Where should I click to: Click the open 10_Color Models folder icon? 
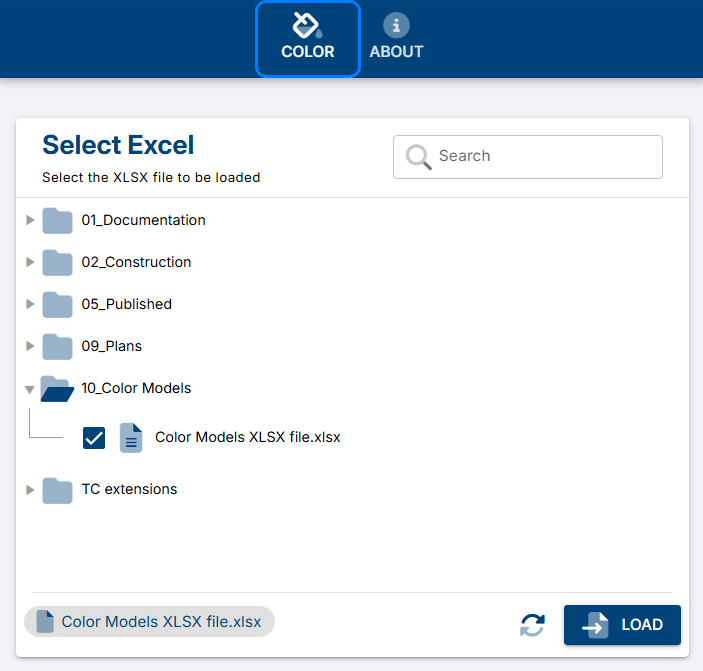coord(57,389)
